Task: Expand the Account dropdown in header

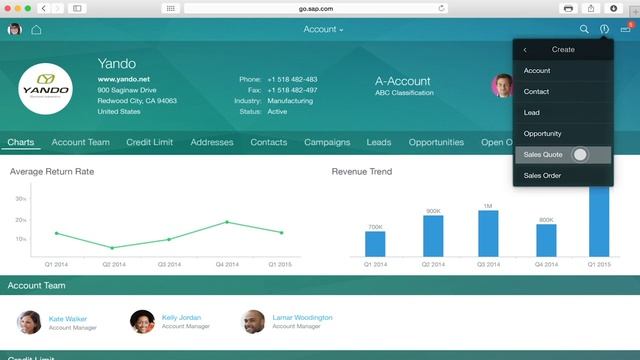Action: tap(323, 29)
